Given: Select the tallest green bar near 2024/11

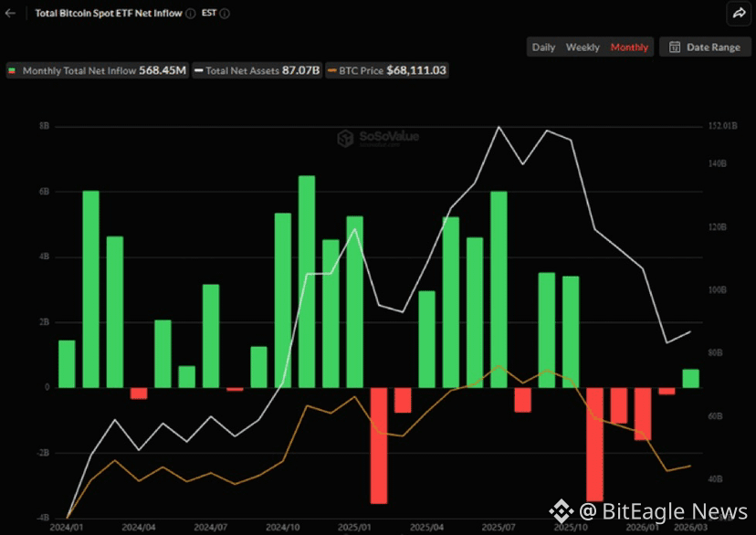Looking at the screenshot, I should coord(307,281).
